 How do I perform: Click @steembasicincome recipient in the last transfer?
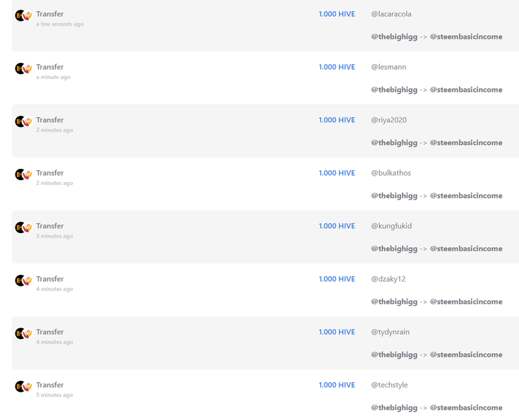pos(466,407)
